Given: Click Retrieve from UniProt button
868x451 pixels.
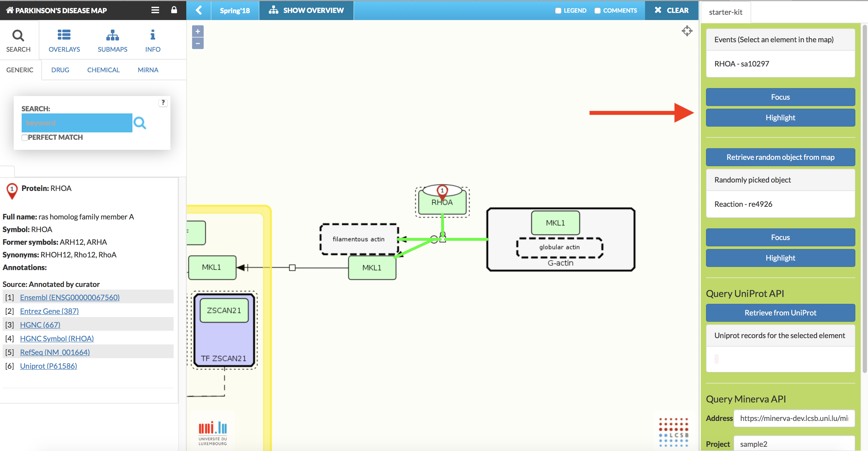Looking at the screenshot, I should [x=780, y=313].
